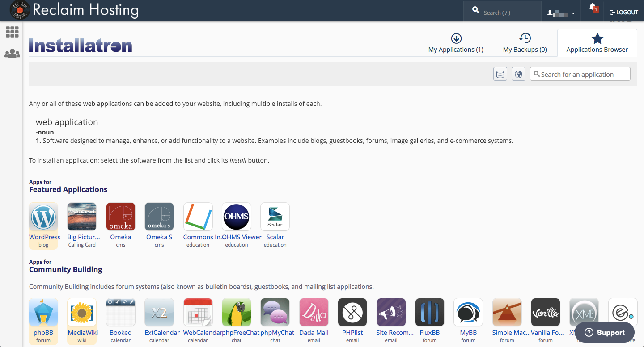Screen dimensions: 644x347
Task: Click the MediaWiki text label
Action: tap(83, 333)
